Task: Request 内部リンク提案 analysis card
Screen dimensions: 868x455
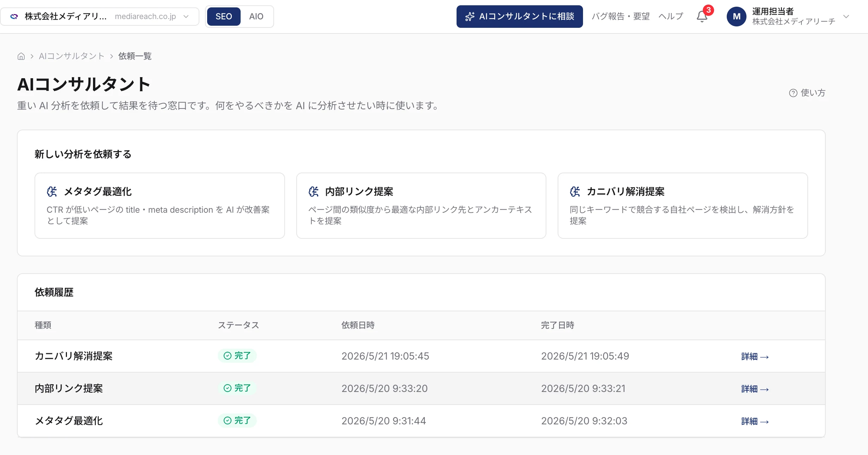Action: 421,206
